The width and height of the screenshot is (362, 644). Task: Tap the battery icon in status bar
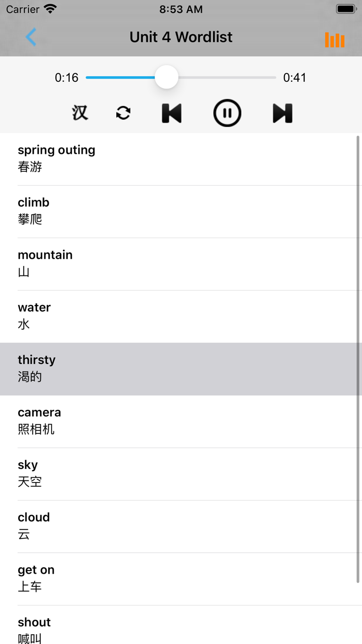tap(345, 9)
